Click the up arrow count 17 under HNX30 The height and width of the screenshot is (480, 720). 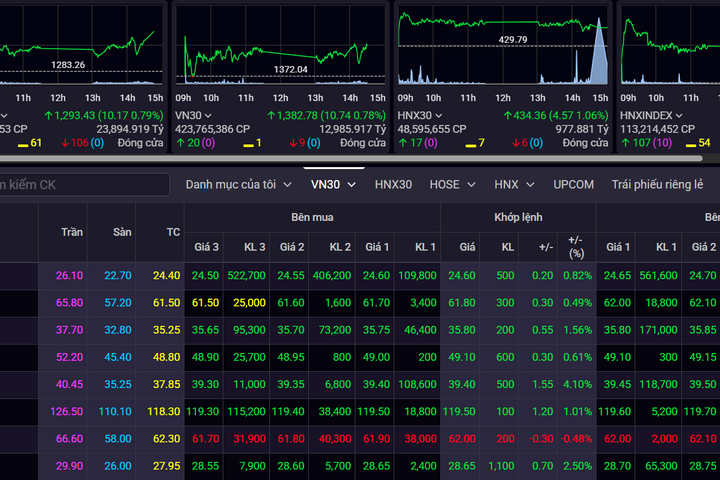411,143
